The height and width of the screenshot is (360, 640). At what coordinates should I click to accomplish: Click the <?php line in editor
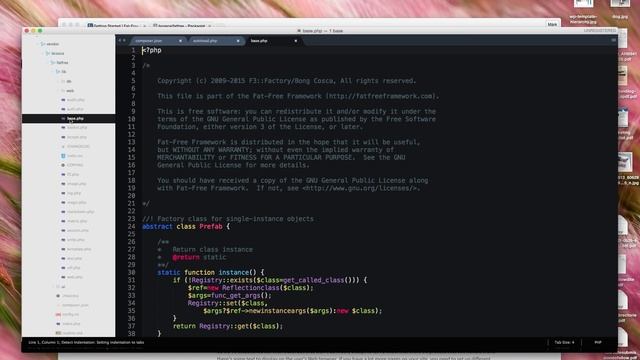pos(151,50)
